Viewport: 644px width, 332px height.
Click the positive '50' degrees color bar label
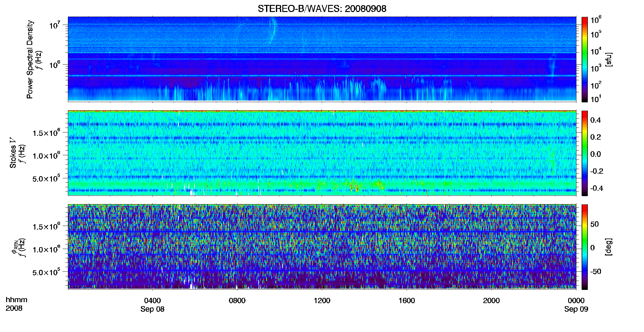click(x=595, y=224)
